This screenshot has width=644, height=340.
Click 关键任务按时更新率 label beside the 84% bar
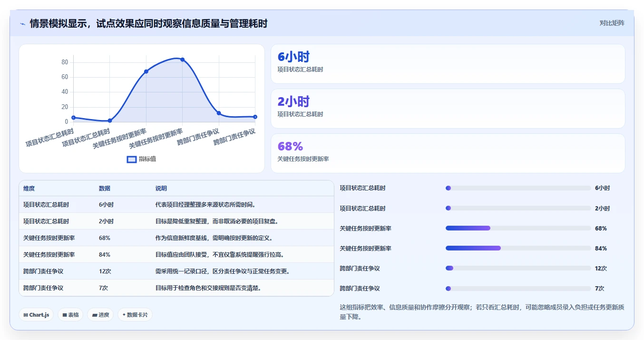(366, 249)
